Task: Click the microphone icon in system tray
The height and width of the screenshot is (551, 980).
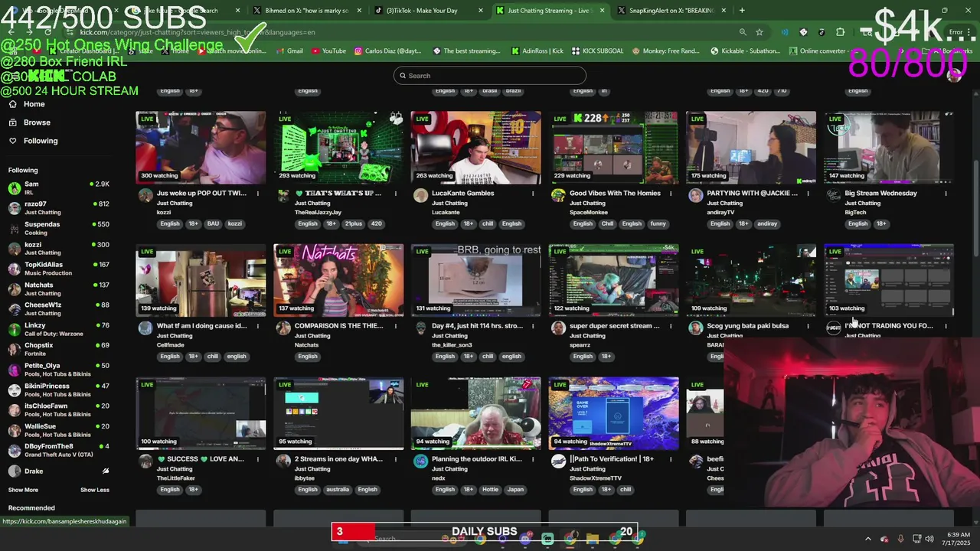Action: pos(900,539)
